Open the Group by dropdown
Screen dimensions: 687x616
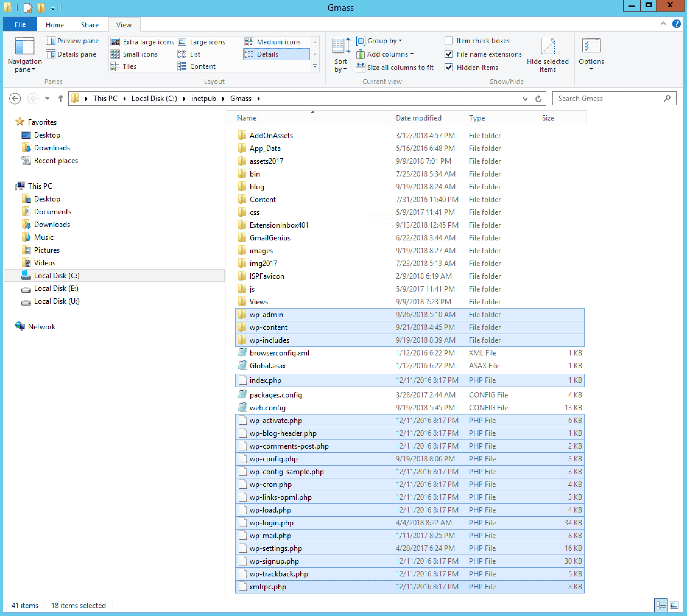(379, 40)
